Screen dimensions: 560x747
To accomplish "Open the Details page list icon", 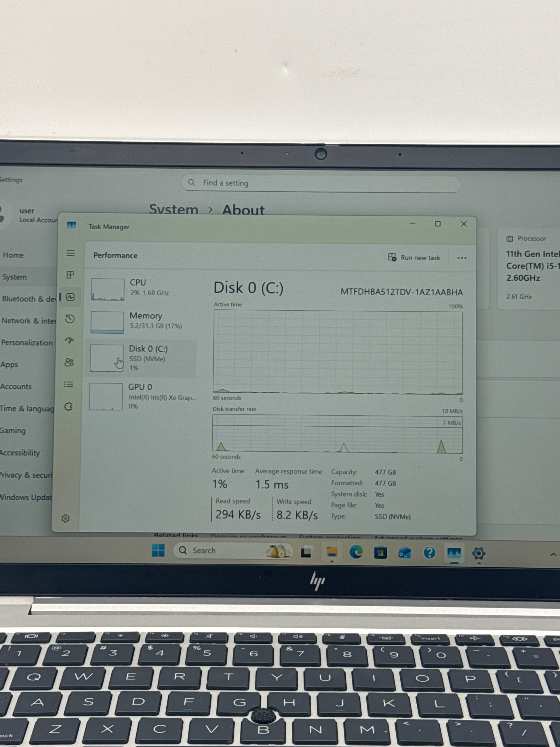I will pos(68,384).
